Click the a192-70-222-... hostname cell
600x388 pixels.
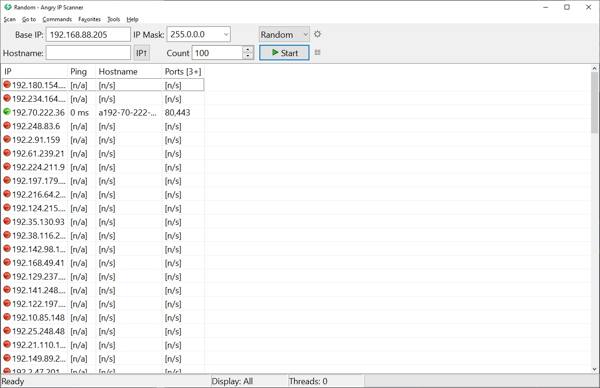click(x=127, y=112)
